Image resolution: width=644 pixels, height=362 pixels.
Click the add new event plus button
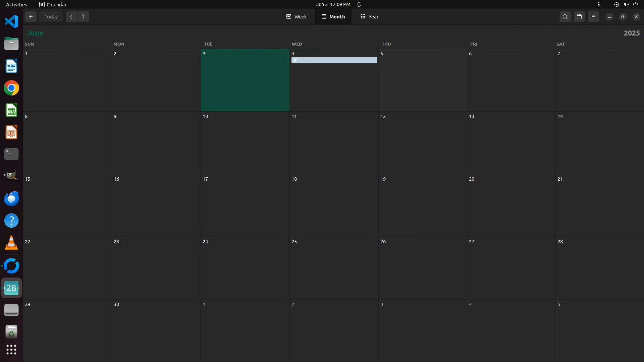[31, 17]
